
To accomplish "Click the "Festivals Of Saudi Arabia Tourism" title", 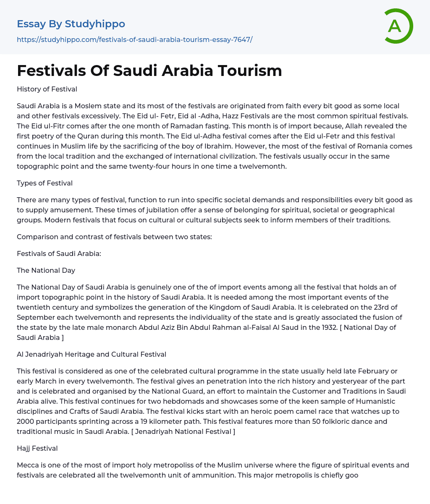I will tap(149, 71).
